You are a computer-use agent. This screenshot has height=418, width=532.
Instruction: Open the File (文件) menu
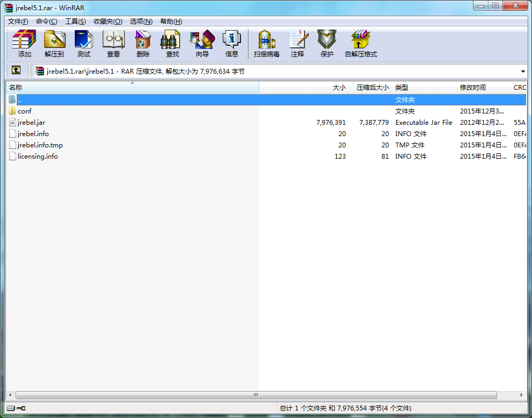(18, 22)
